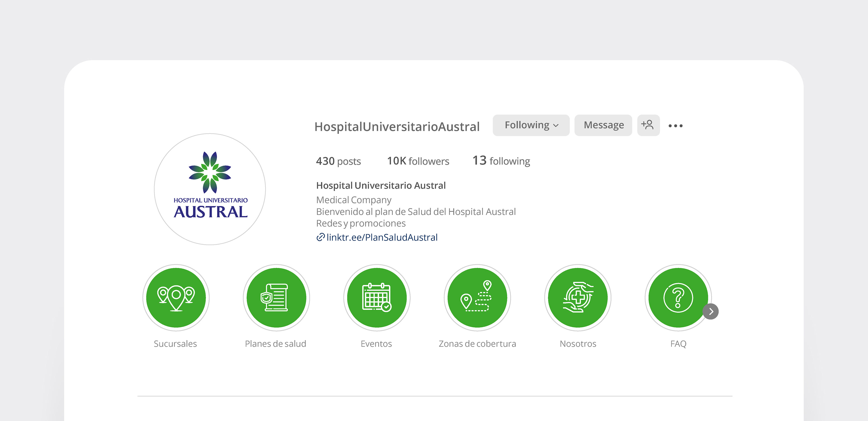Open the Planes de salud highlight icon
868x421 pixels.
tap(276, 297)
